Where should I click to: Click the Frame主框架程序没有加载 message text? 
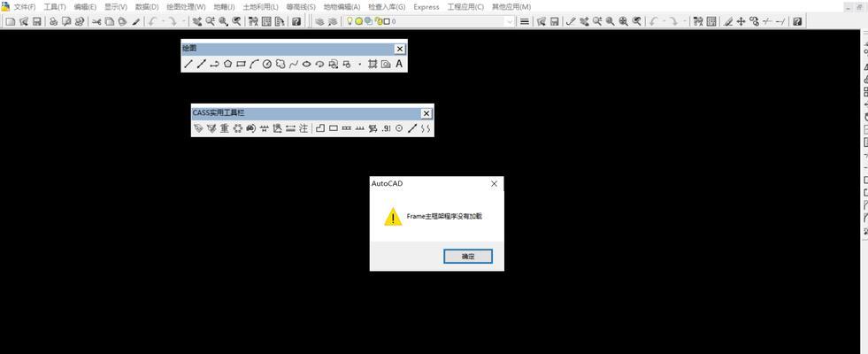(444, 216)
